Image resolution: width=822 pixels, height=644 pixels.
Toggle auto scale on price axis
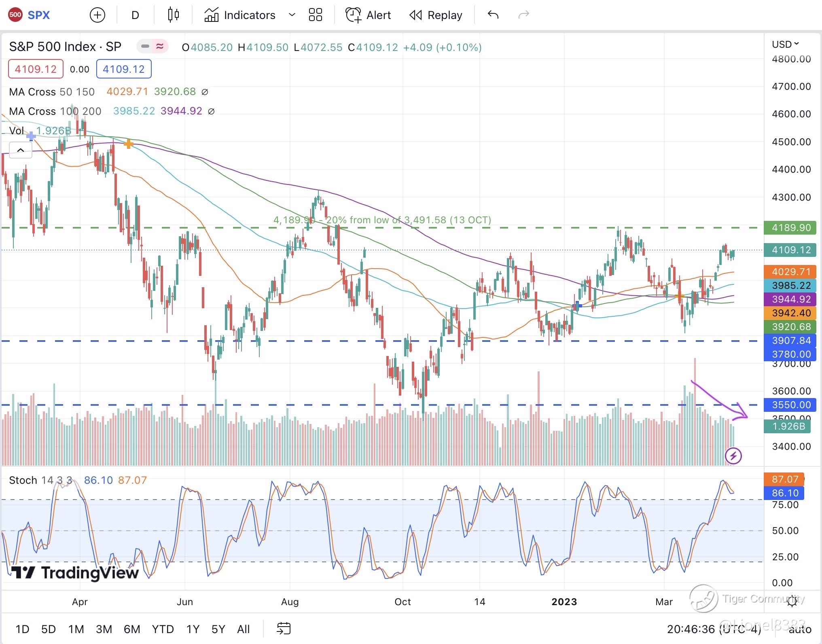(800, 629)
